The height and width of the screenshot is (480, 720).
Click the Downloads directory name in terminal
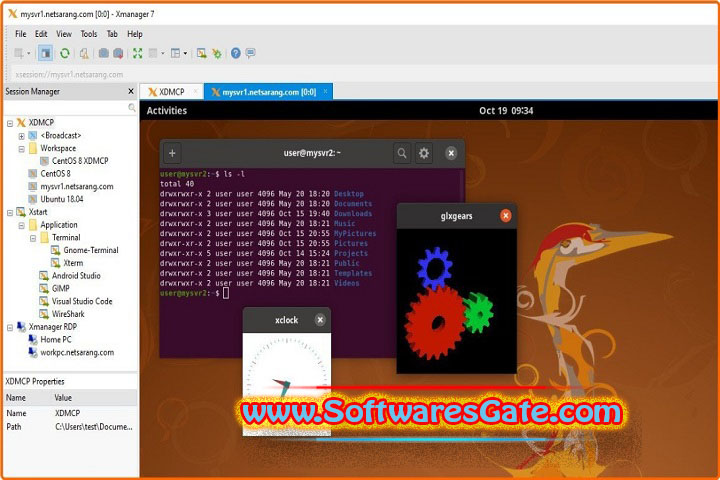pos(353,214)
